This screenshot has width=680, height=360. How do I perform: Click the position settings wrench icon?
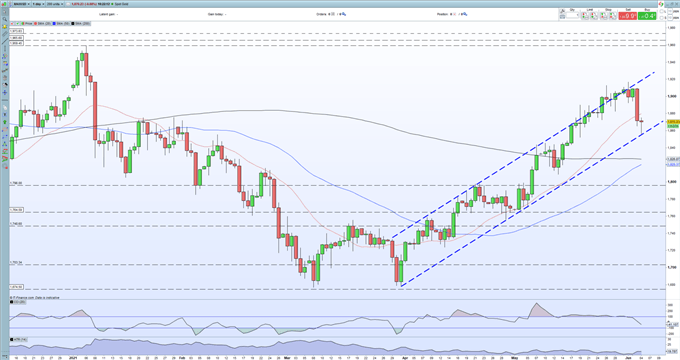[465, 14]
